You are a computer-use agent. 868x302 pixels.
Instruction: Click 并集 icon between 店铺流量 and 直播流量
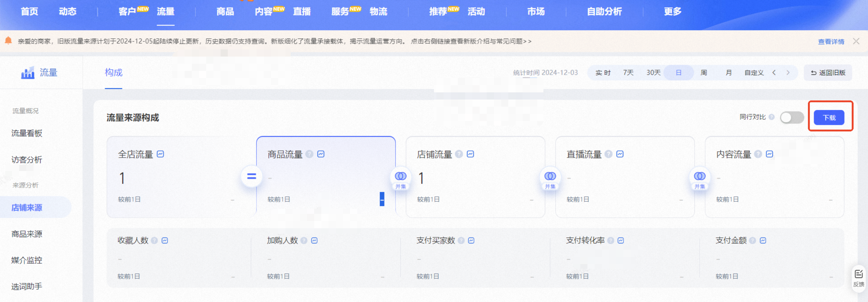coord(550,178)
